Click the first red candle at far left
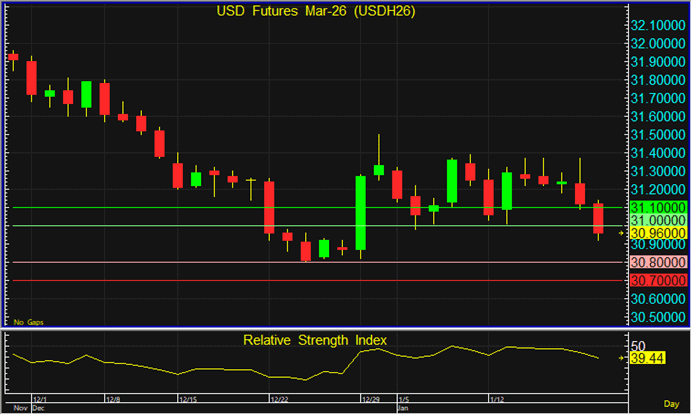692x415 pixels. point(13,56)
